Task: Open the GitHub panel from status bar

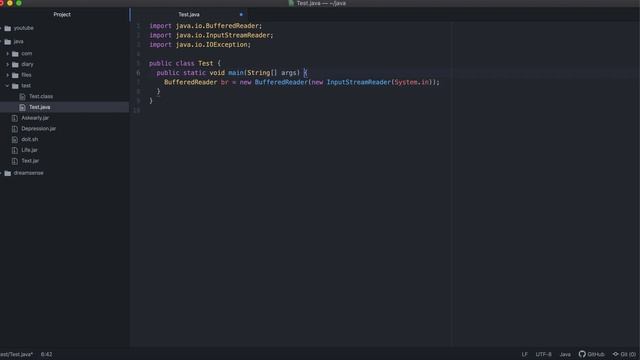Action: coord(591,354)
